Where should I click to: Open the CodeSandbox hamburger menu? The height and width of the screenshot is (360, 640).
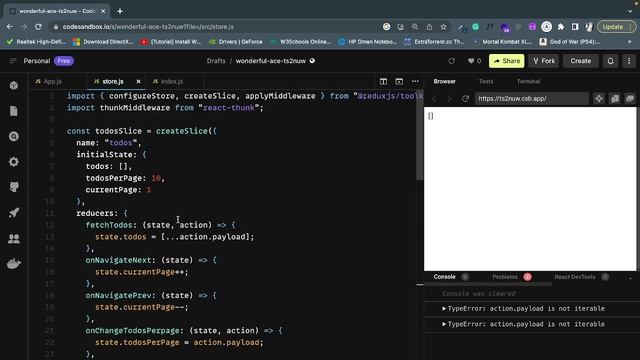(13, 61)
